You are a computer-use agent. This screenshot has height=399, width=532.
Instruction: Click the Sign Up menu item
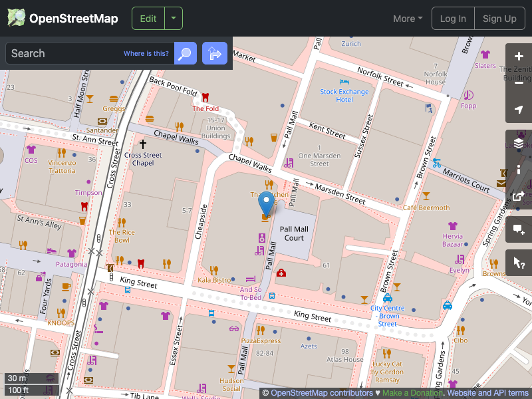click(499, 19)
